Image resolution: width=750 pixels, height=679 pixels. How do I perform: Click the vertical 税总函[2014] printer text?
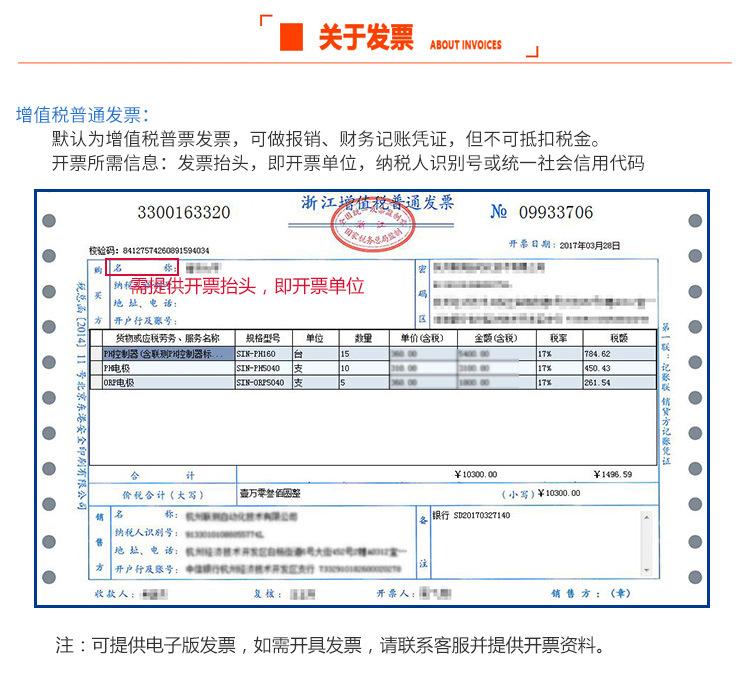point(82,396)
